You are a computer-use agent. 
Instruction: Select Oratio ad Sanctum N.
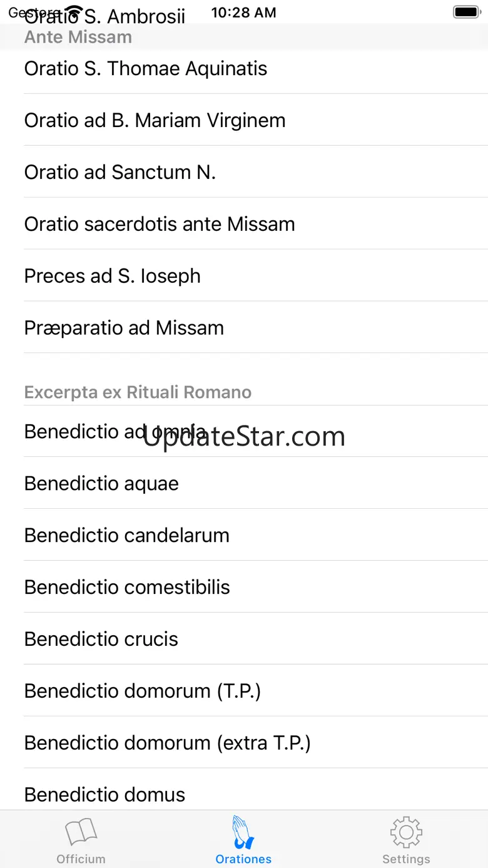pos(120,172)
